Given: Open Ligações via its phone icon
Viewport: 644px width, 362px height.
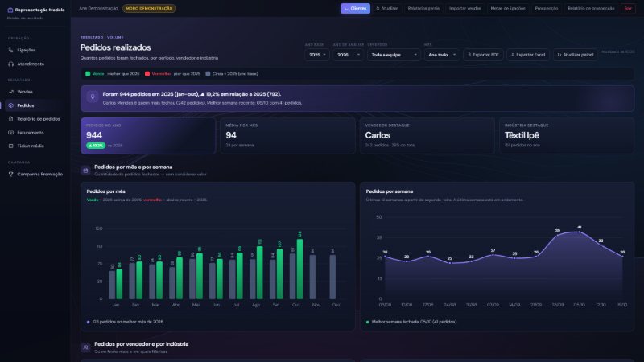Looking at the screenshot, I should click(10, 50).
